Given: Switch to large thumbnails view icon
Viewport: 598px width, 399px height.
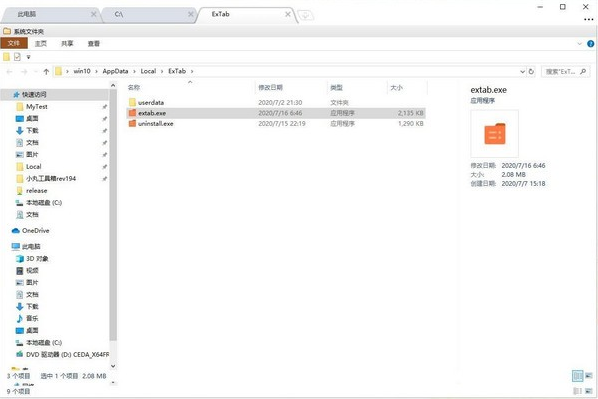Looking at the screenshot, I should 589,376.
